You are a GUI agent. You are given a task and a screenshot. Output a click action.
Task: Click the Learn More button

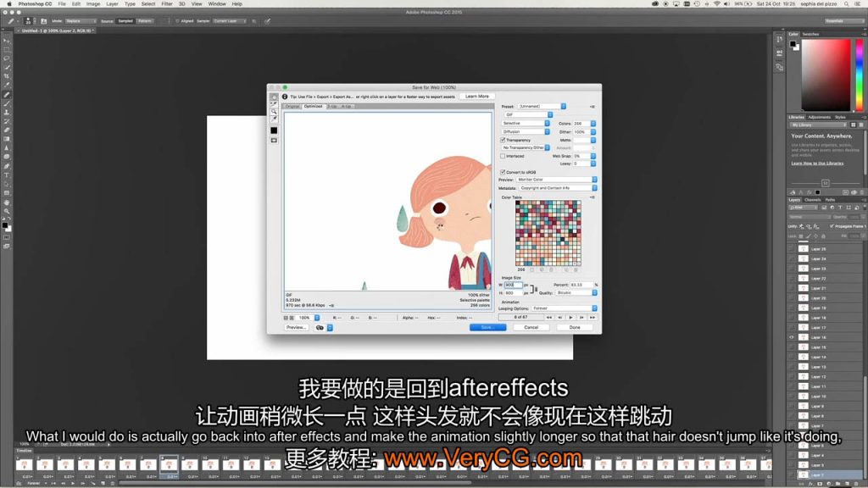click(x=476, y=97)
